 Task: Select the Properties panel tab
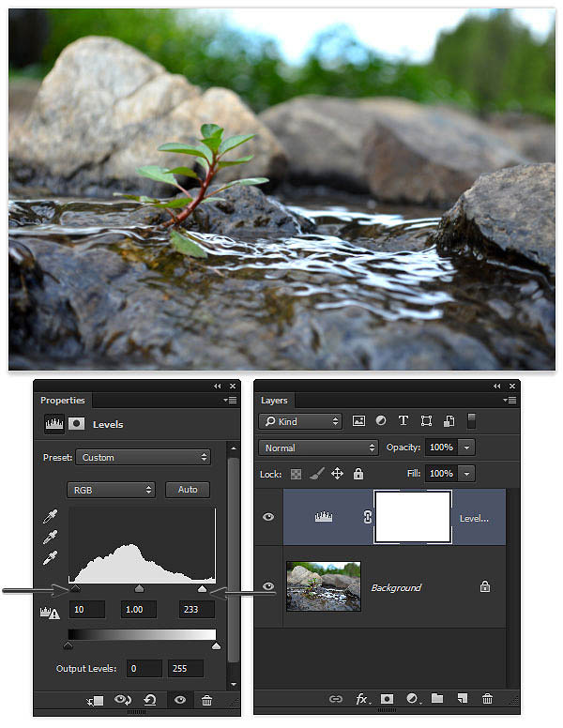(x=63, y=401)
